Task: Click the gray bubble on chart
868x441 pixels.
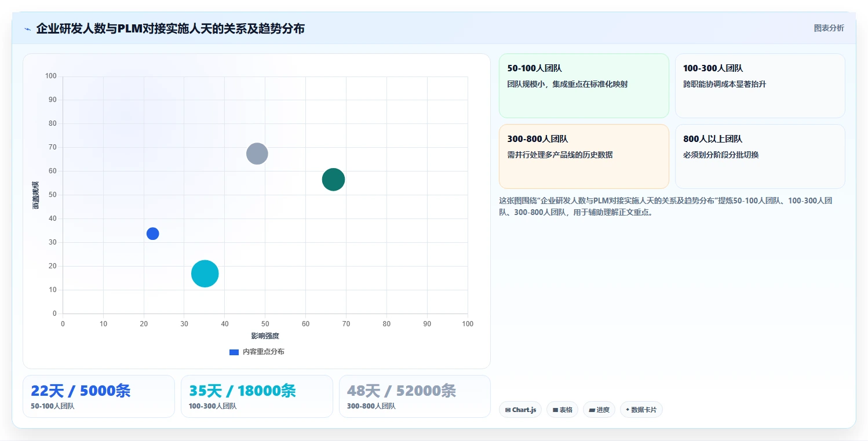Action: [x=257, y=154]
